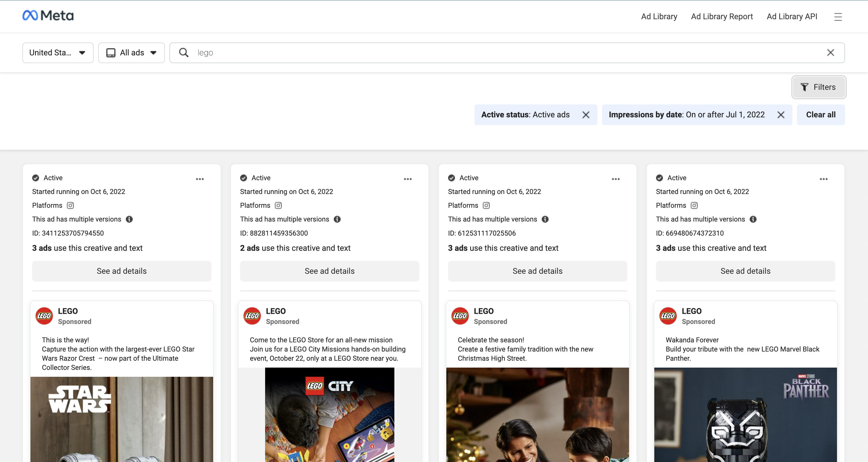Select text 'ID: 882811459356300'
This screenshot has width=868, height=462.
[x=274, y=233]
